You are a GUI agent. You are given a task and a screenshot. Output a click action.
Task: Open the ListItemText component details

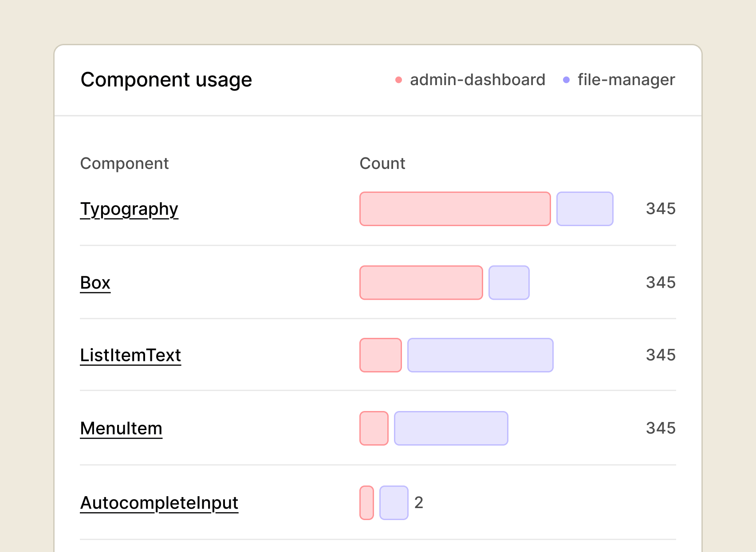(x=130, y=355)
